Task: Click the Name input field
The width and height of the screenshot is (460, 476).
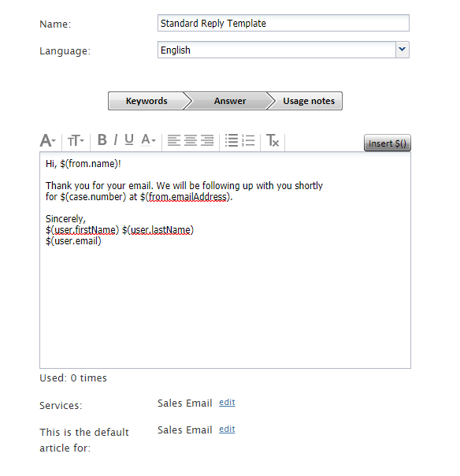Action: coord(284,23)
